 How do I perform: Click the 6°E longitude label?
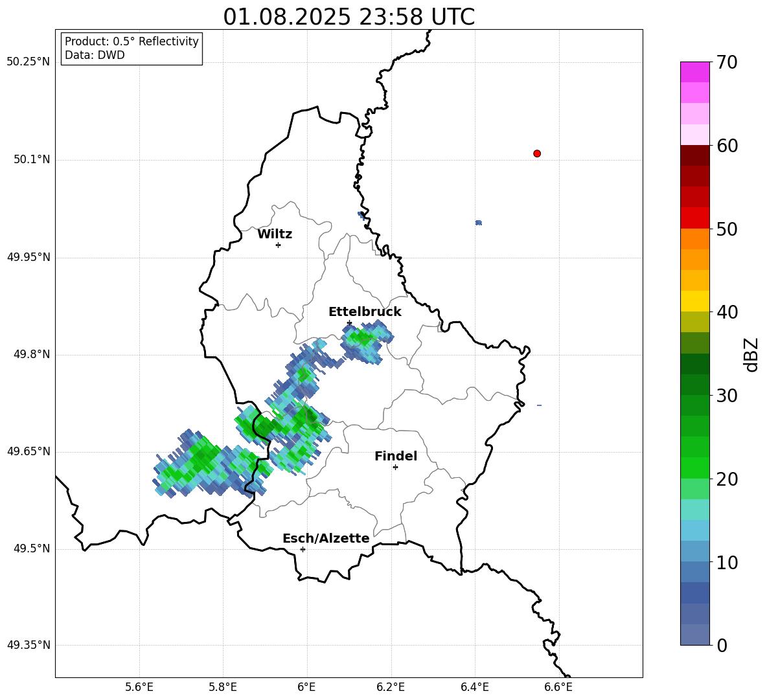306,687
